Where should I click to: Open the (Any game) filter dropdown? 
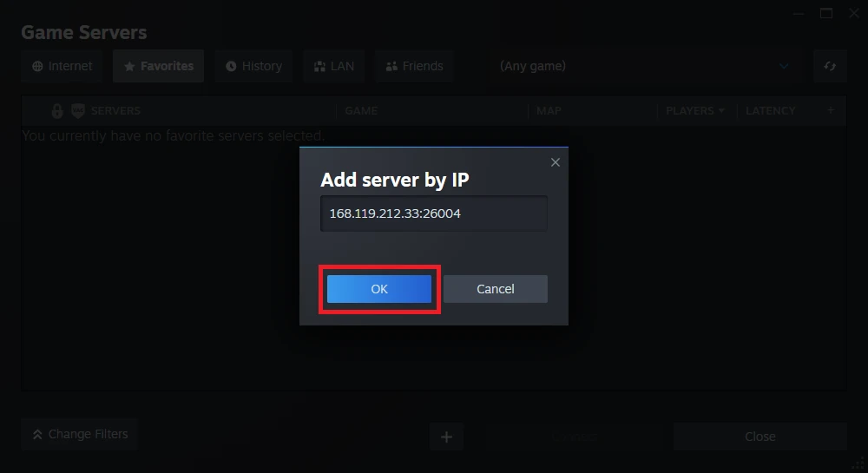pyautogui.click(x=646, y=66)
